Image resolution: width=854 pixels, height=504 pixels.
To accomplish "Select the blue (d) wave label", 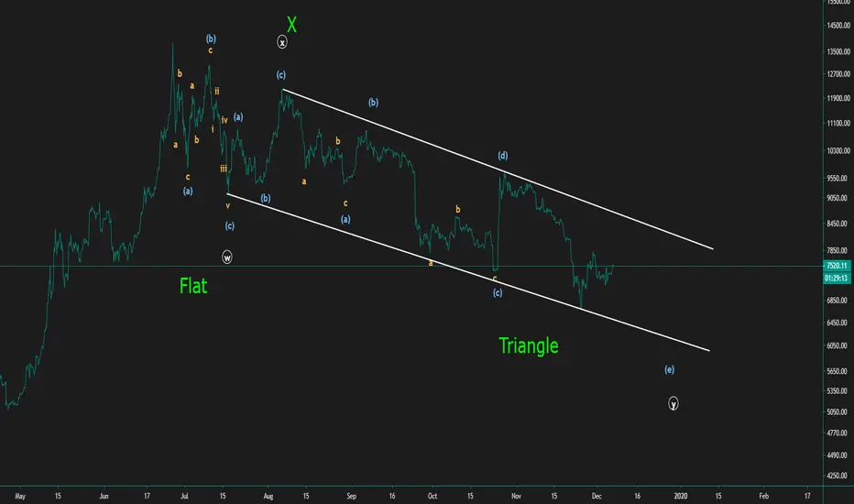I will pos(503,155).
